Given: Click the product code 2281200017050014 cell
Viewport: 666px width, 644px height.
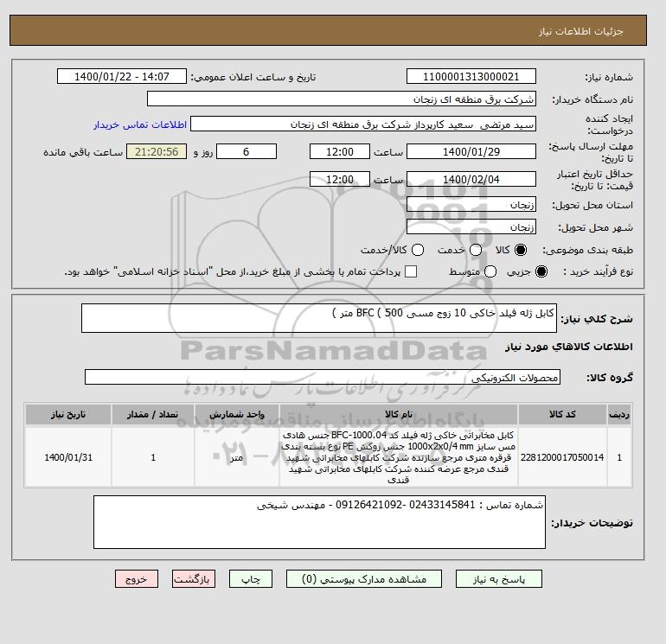Looking at the screenshot, I should (562, 457).
